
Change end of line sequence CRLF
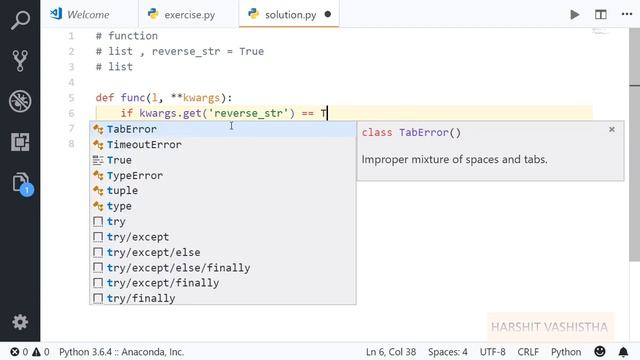[528, 352]
